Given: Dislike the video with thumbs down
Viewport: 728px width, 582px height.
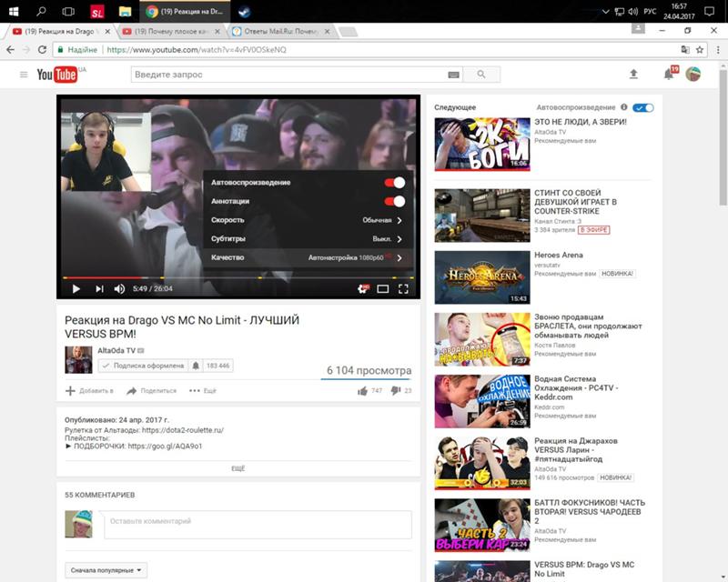Looking at the screenshot, I should [396, 391].
